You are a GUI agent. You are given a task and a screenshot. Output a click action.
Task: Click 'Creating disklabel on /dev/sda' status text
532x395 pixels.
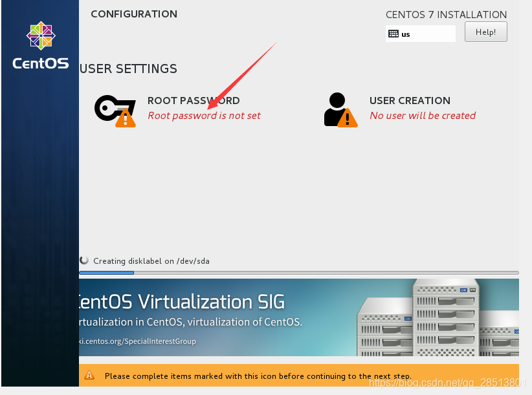[x=151, y=261]
